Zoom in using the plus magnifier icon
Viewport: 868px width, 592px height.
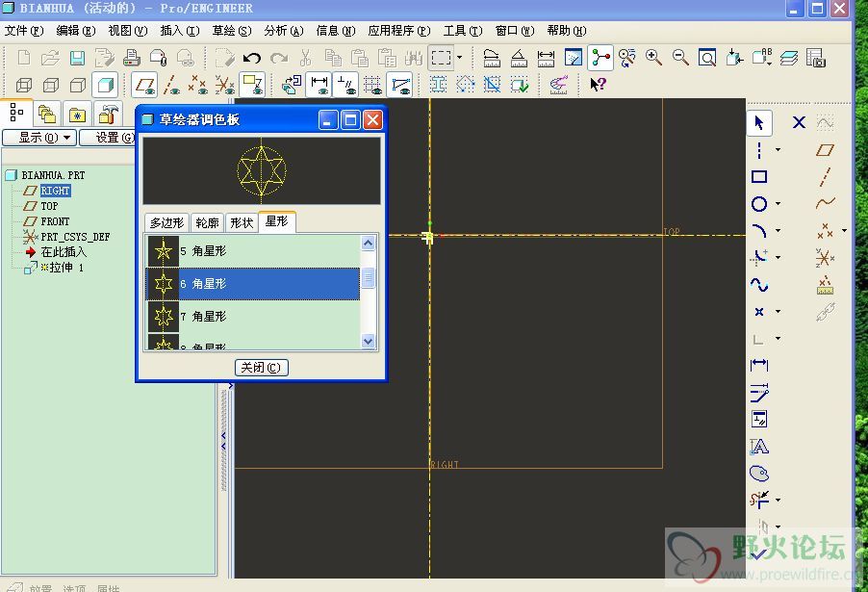(x=653, y=58)
